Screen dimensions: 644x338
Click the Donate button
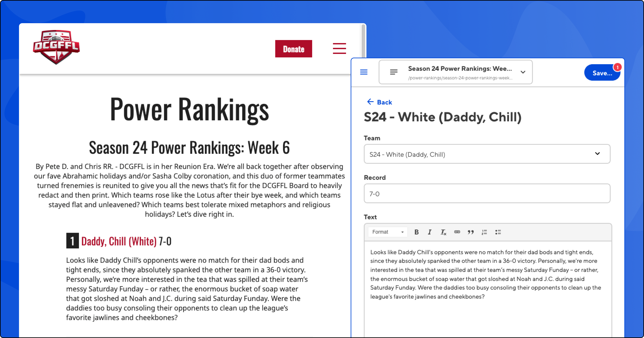click(x=294, y=49)
